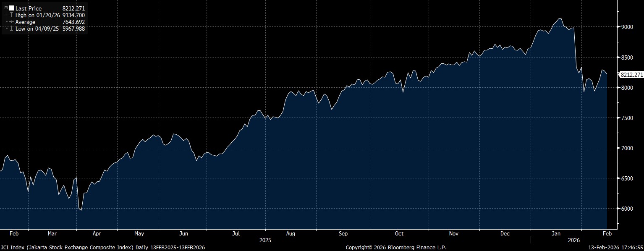This screenshot has width=644, height=251.
Task: Click the 7500 tick on the price axis
Action: click(x=627, y=118)
